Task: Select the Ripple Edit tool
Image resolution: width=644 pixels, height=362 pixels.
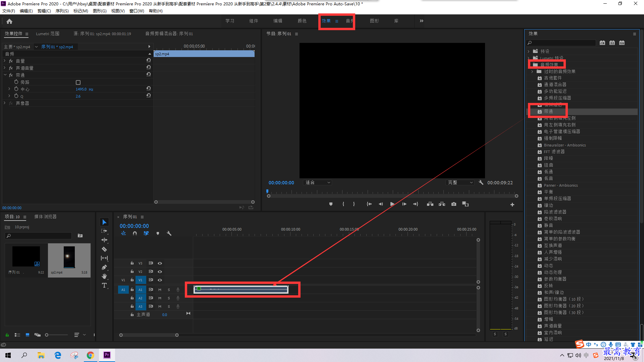Action: [104, 240]
